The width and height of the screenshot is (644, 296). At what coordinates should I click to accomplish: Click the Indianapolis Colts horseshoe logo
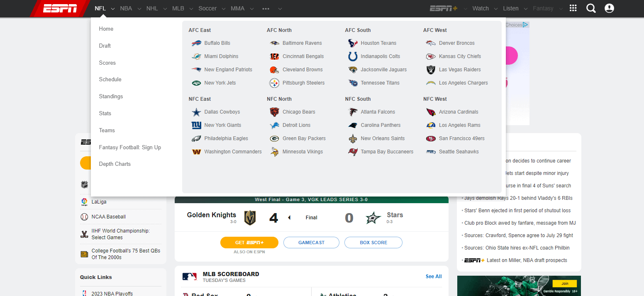pyautogui.click(x=353, y=56)
